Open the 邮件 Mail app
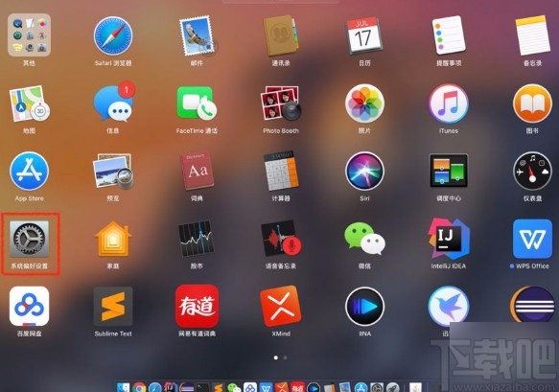The width and height of the screenshot is (559, 392). 198,35
